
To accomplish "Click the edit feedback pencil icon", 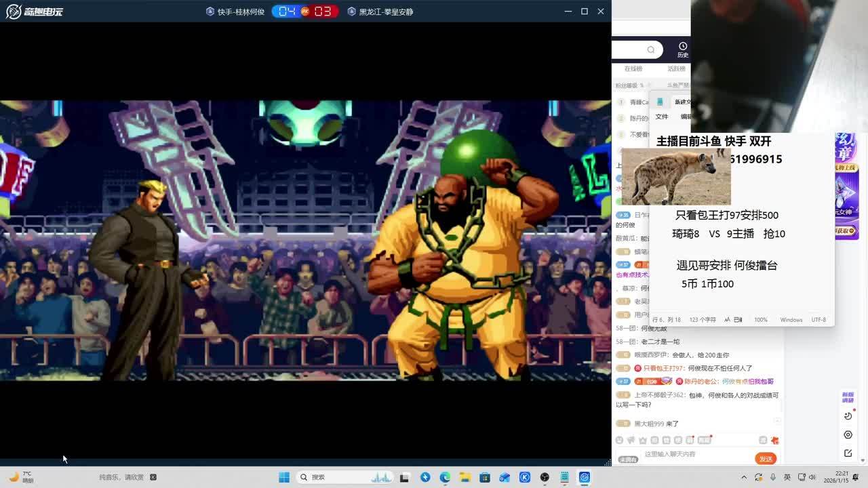I will [x=848, y=453].
